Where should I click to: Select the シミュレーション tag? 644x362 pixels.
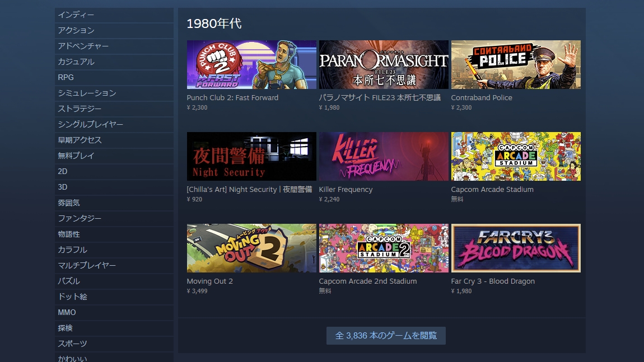(x=114, y=93)
